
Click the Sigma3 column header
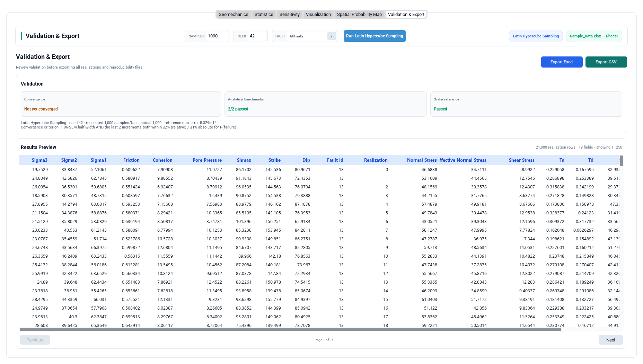point(39,160)
